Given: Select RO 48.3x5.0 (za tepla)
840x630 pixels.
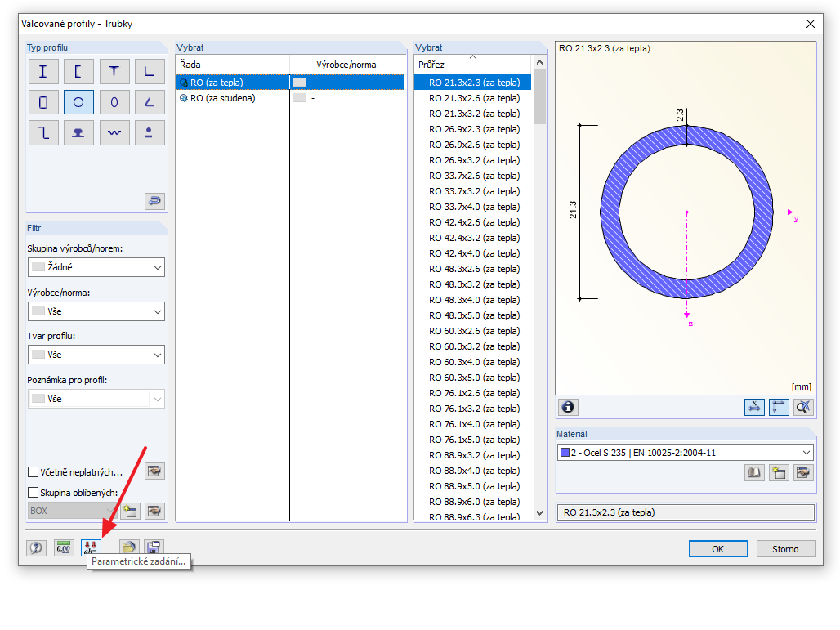Looking at the screenshot, I should click(474, 315).
